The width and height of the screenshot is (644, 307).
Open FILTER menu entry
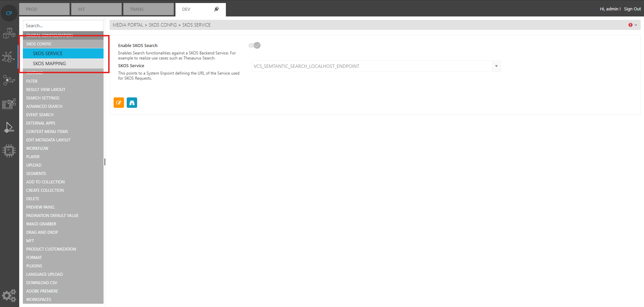pos(63,81)
